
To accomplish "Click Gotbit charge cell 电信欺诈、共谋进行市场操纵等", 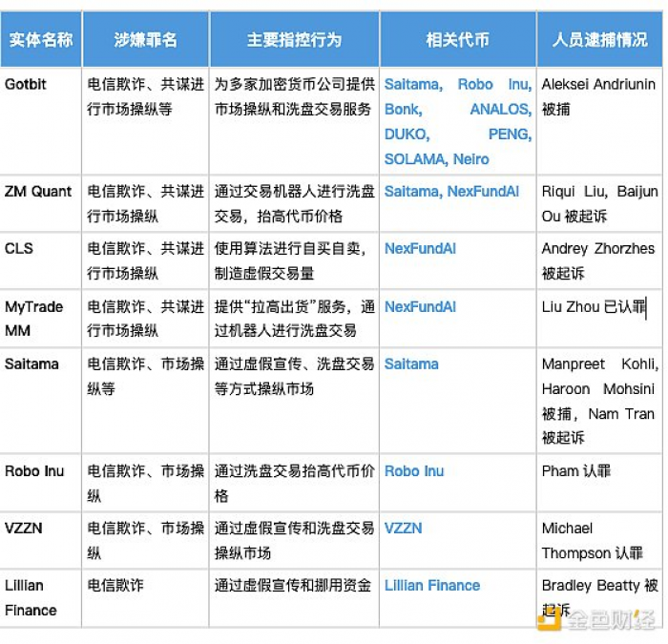I will [145, 121].
